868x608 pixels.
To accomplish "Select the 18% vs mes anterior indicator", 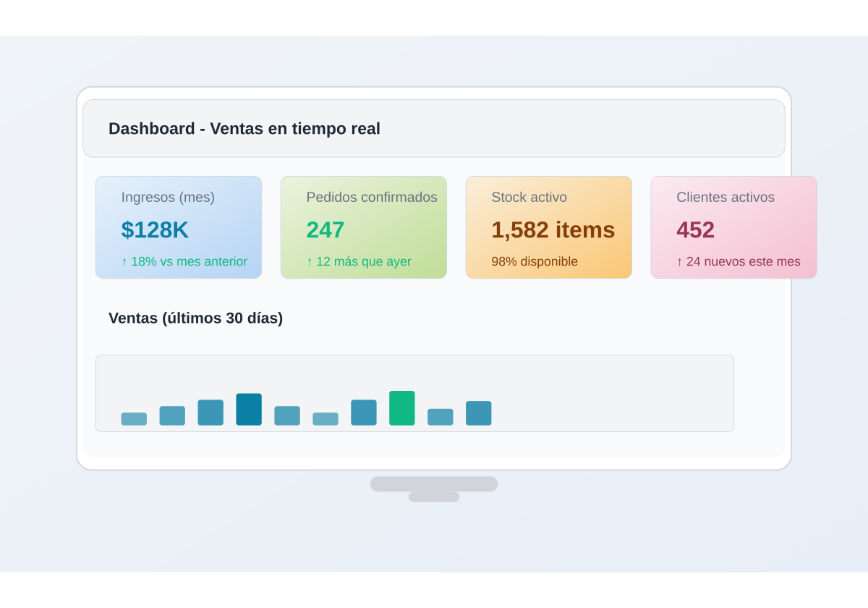I will 184,262.
